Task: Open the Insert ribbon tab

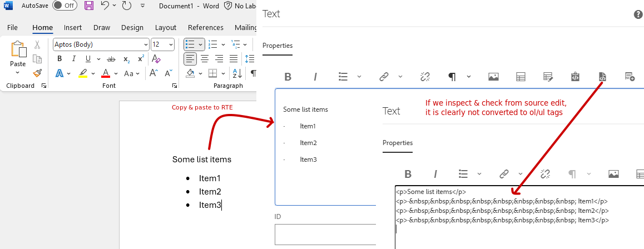Action: coord(73,28)
